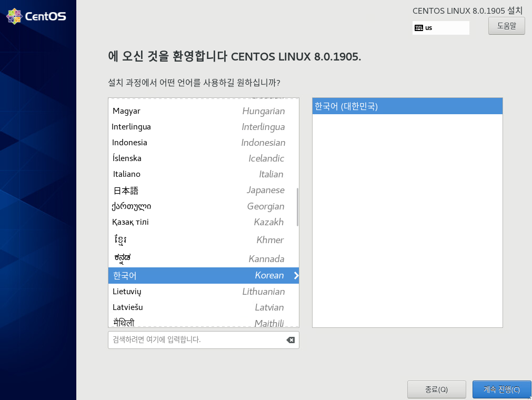Select 한국어 Korean language row

coord(204,275)
